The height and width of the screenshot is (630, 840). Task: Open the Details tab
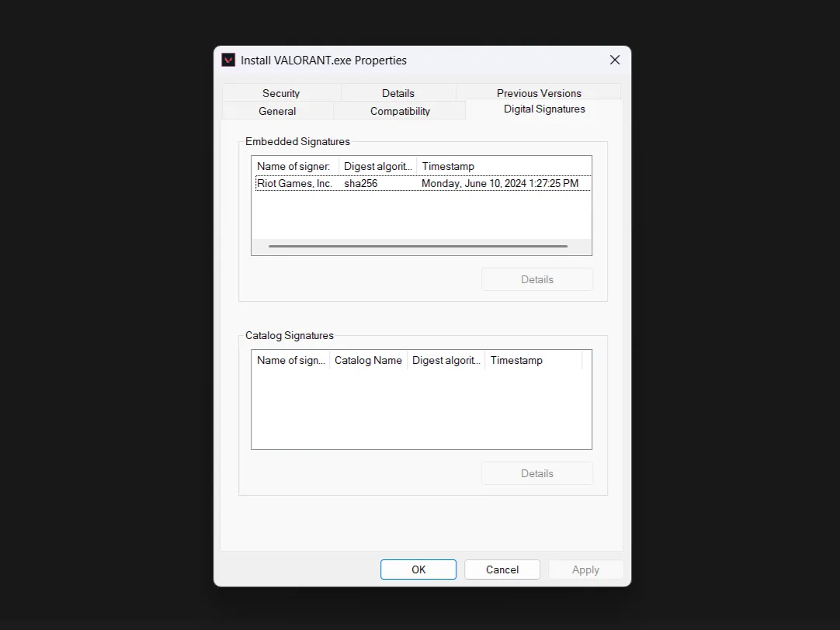[x=398, y=92]
